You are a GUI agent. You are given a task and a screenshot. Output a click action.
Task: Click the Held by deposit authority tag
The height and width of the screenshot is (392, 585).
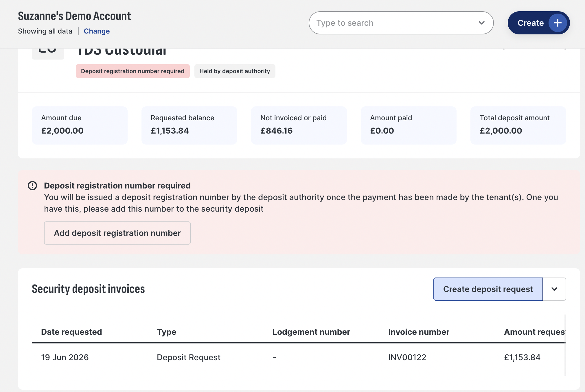pos(235,71)
